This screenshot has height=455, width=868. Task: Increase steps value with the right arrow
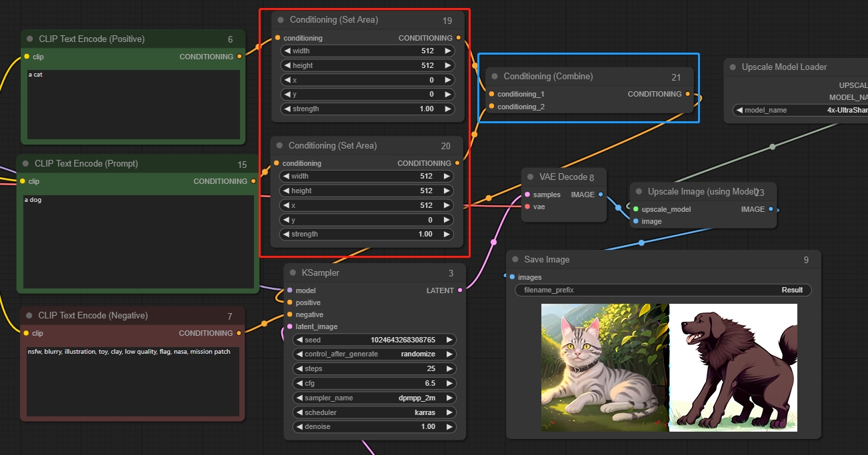(449, 368)
